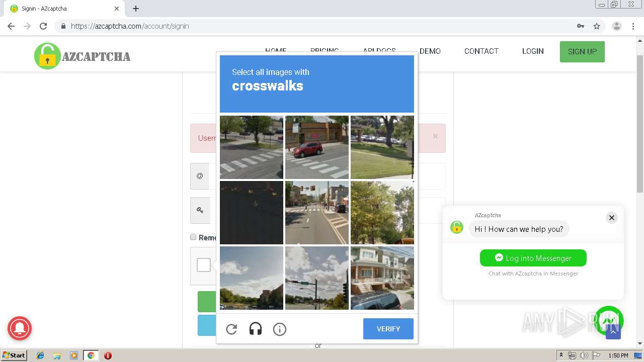This screenshot has height=362, width=644.
Task: Close the AZcaptcha chat popup
Action: [612, 218]
